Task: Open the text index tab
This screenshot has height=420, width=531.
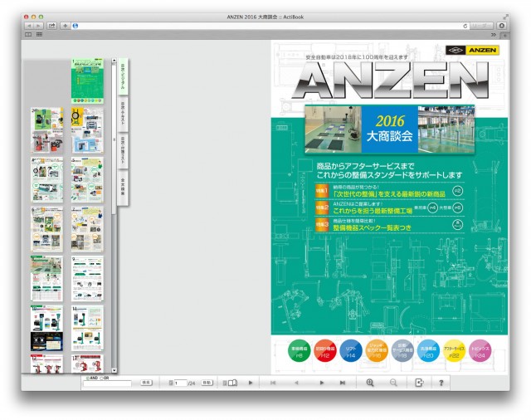Action: (123, 116)
